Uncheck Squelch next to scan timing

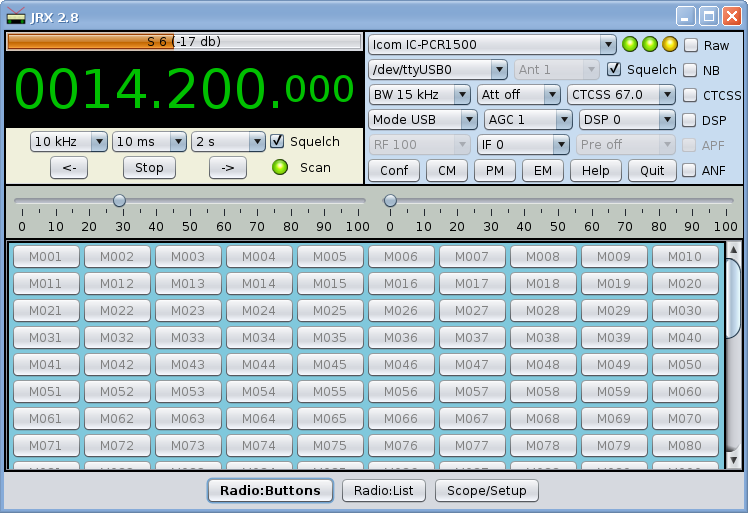click(278, 141)
